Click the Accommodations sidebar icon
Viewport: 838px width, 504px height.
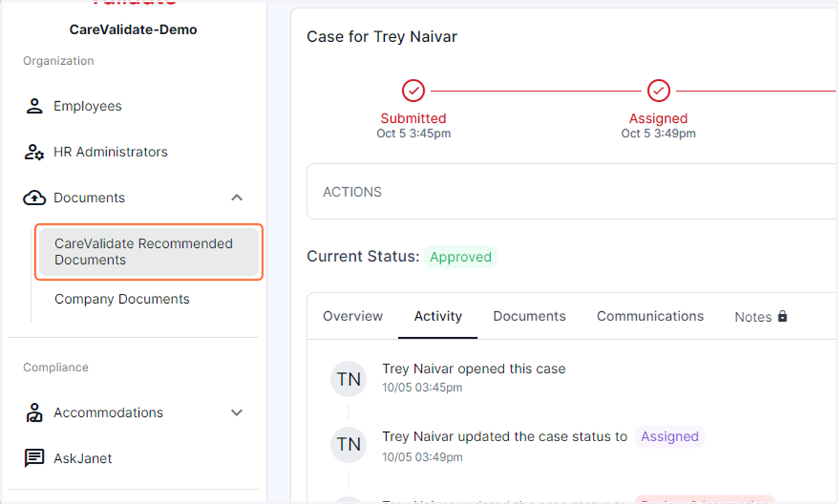click(34, 413)
